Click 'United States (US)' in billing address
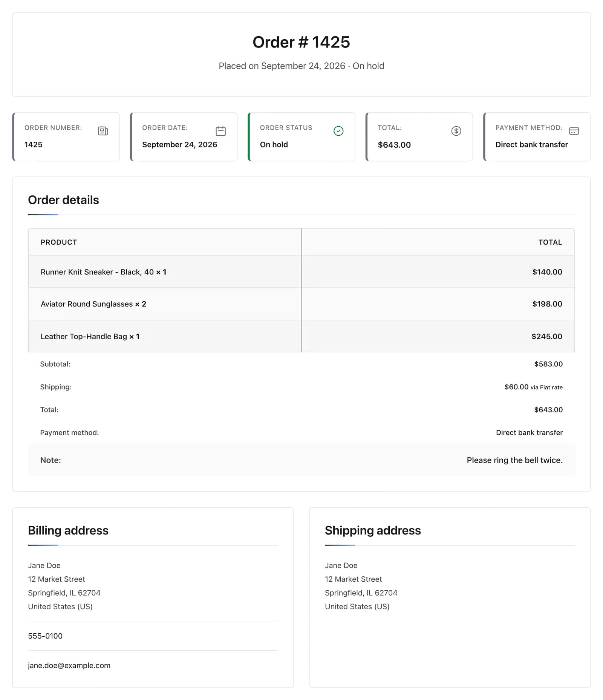This screenshot has height=700, width=603. tap(60, 607)
